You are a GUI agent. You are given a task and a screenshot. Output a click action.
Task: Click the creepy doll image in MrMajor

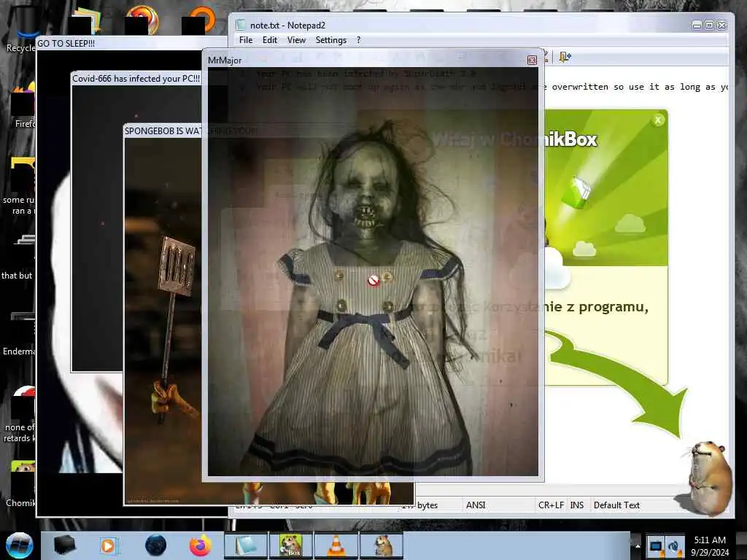click(373, 271)
